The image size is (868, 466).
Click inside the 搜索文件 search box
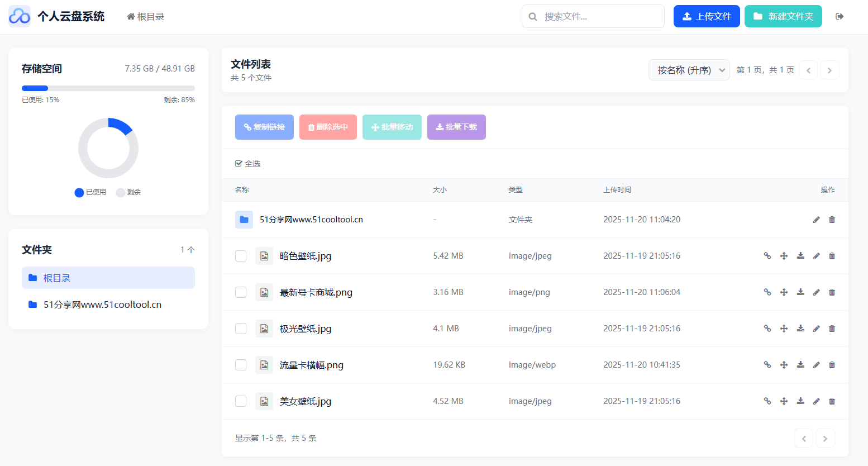[593, 16]
